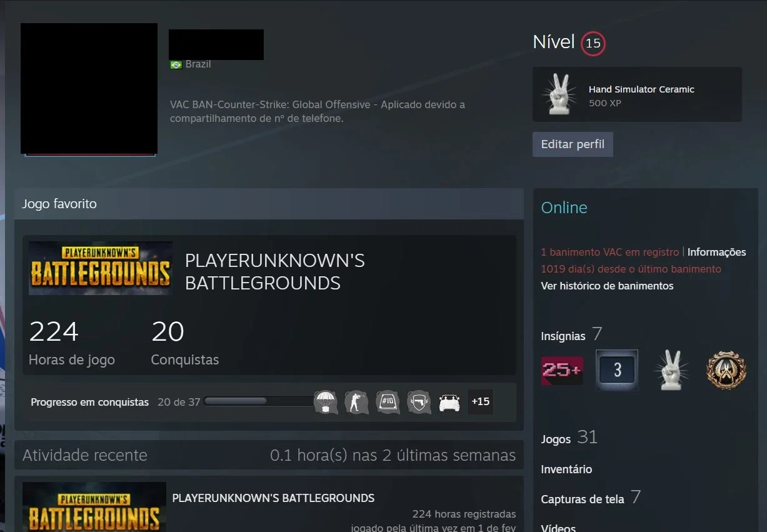
Task: Open the PUBG thumbnail in Atividade recente
Action: coord(94,507)
